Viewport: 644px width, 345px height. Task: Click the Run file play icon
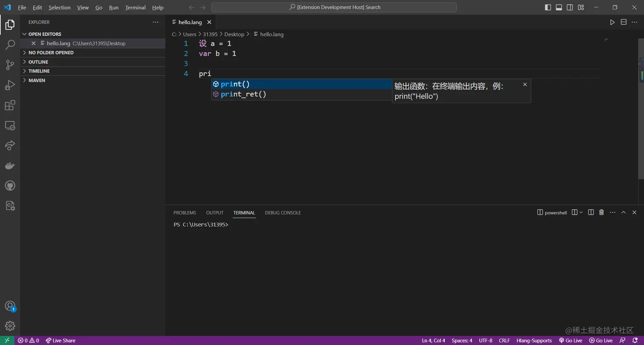point(612,22)
